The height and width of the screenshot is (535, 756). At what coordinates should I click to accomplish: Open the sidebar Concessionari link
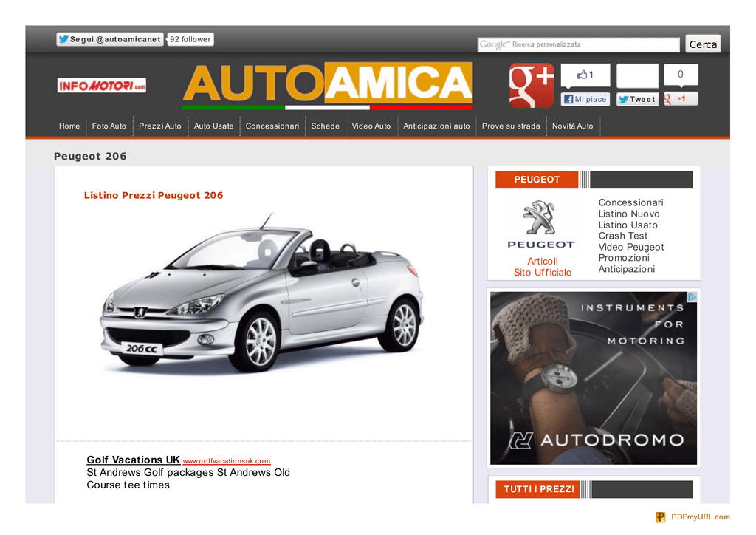[630, 202]
